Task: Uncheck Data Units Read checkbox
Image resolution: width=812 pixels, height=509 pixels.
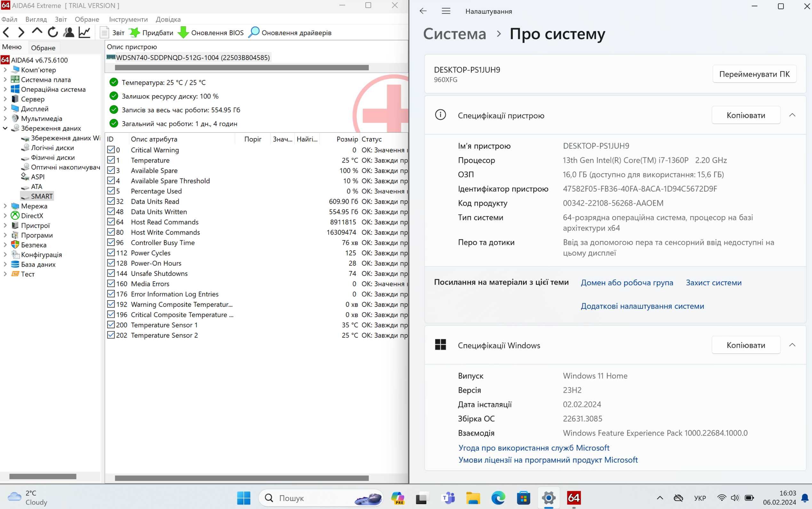Action: (x=111, y=201)
